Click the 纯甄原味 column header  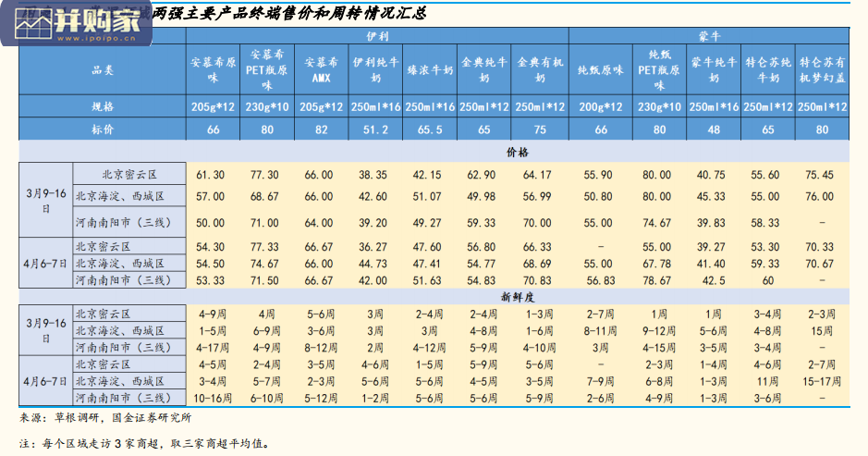(601, 69)
